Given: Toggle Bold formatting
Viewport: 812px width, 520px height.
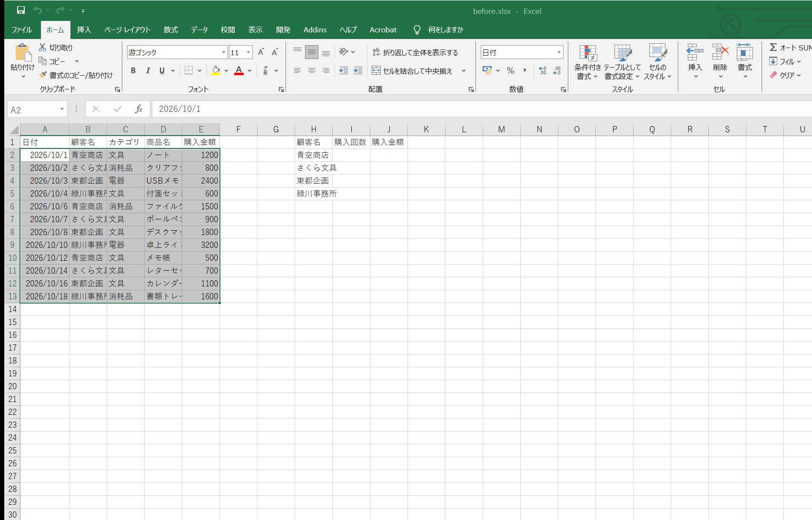Looking at the screenshot, I should coord(133,70).
